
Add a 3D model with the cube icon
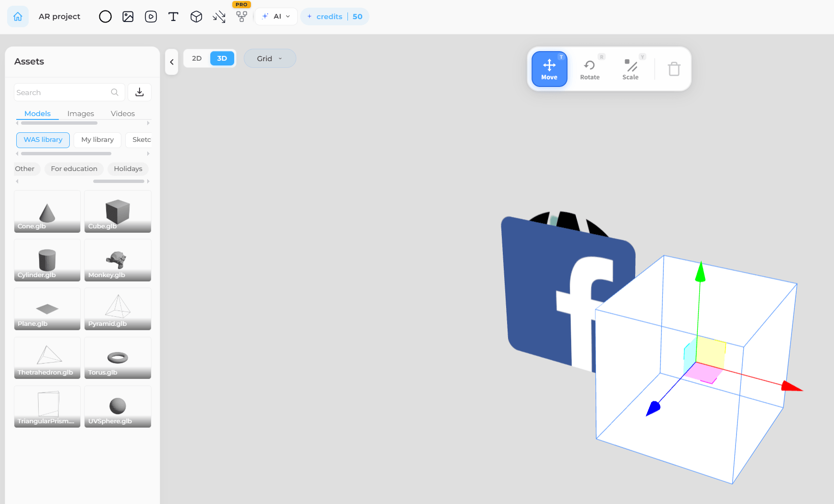click(196, 17)
